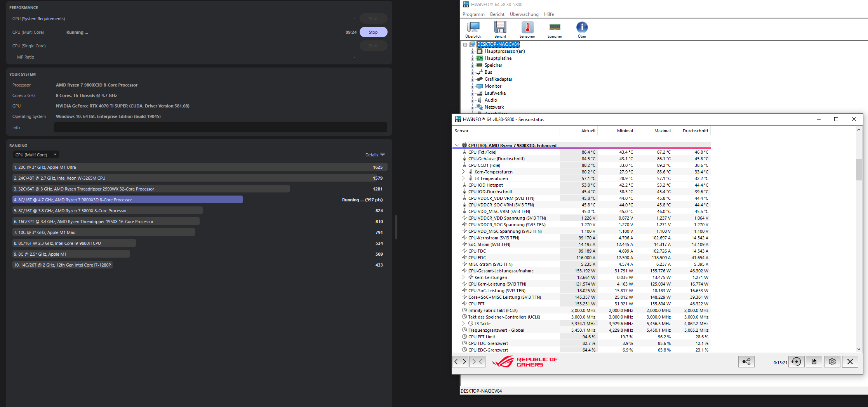Open sensor settings gear icon
Image resolution: width=868 pixels, height=407 pixels.
click(832, 362)
